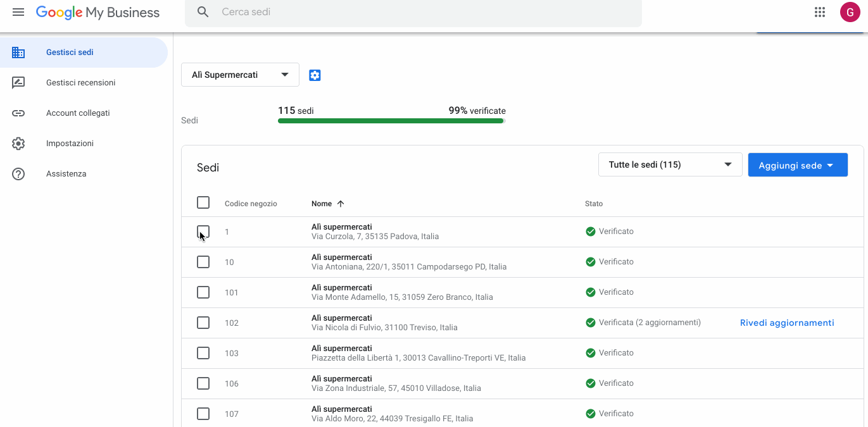Click store code 103

click(232, 354)
